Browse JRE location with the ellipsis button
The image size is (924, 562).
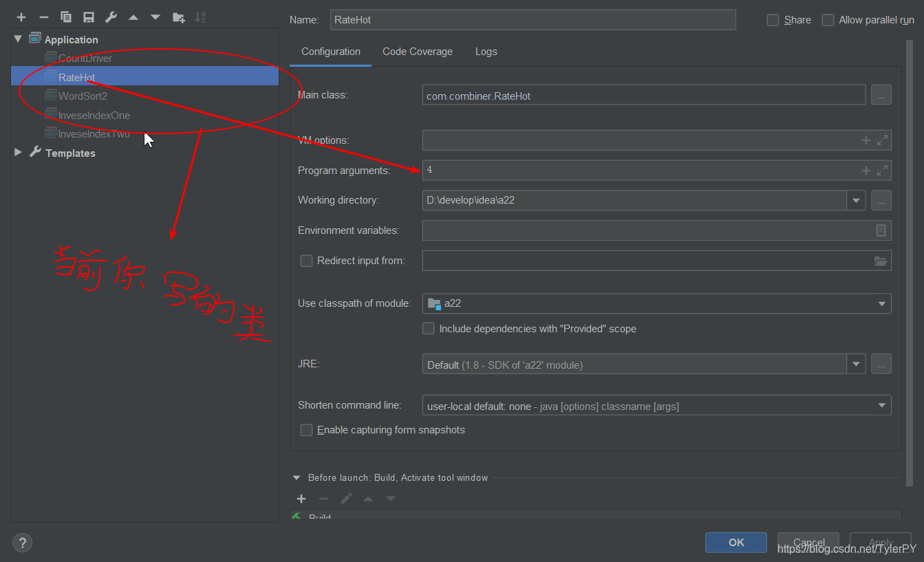881,364
